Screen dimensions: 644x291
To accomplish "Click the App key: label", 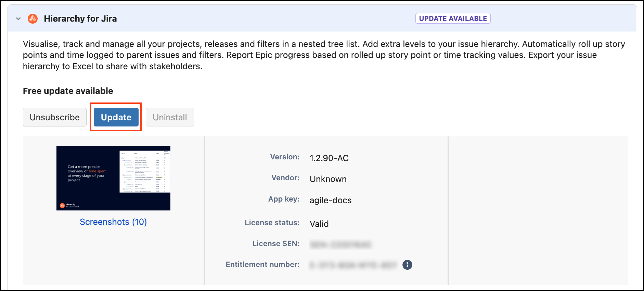I will 284,199.
